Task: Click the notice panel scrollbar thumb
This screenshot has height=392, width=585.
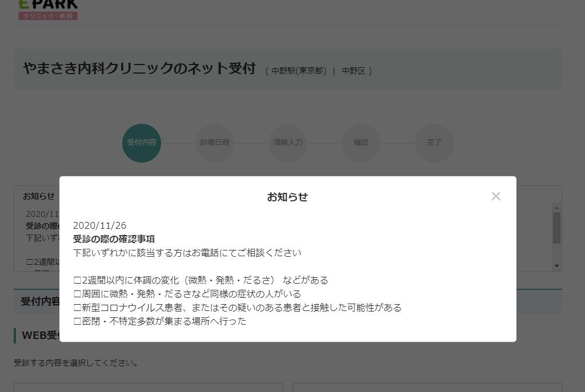Action: tap(556, 228)
